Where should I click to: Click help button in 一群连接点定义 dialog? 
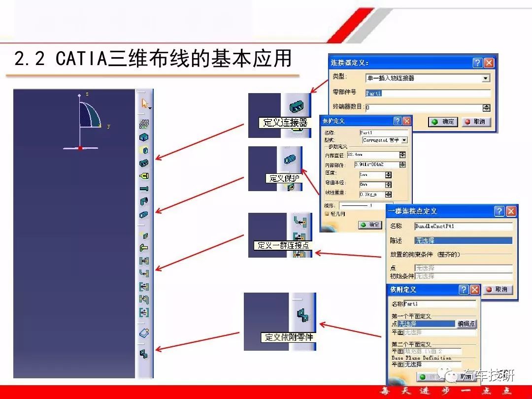[499, 211]
